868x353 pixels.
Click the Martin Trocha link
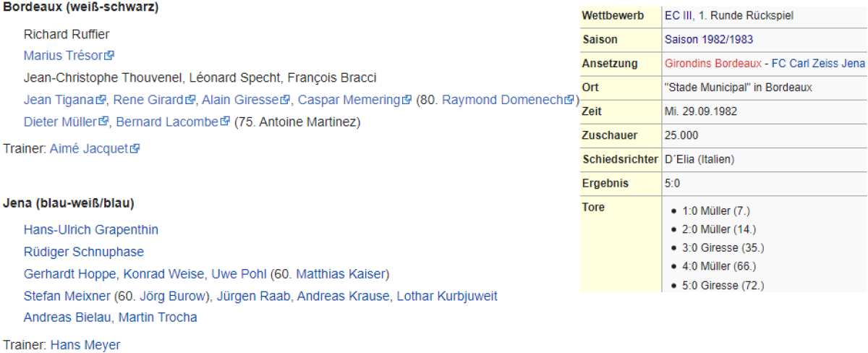point(158,318)
